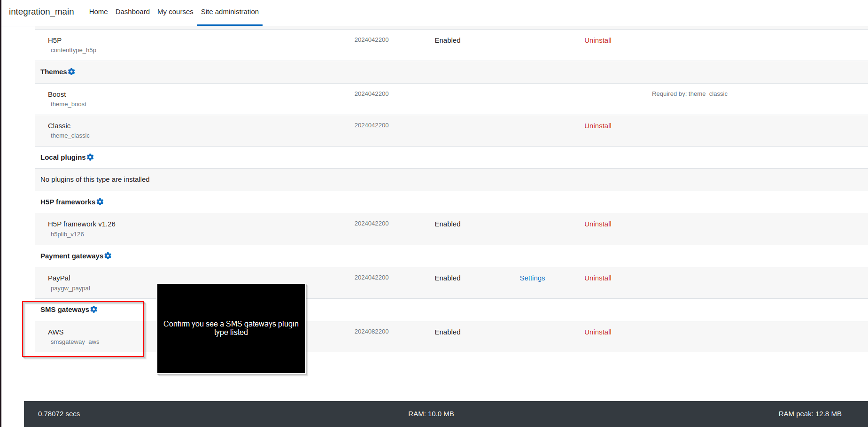868x427 pixels.
Task: Click the 'smsgateway_aws' component name
Action: [x=75, y=342]
